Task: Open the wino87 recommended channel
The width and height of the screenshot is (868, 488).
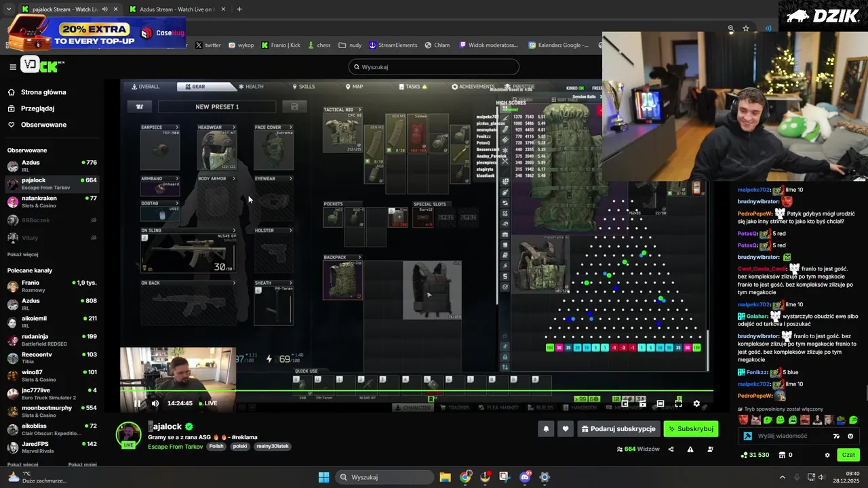Action: (52, 375)
